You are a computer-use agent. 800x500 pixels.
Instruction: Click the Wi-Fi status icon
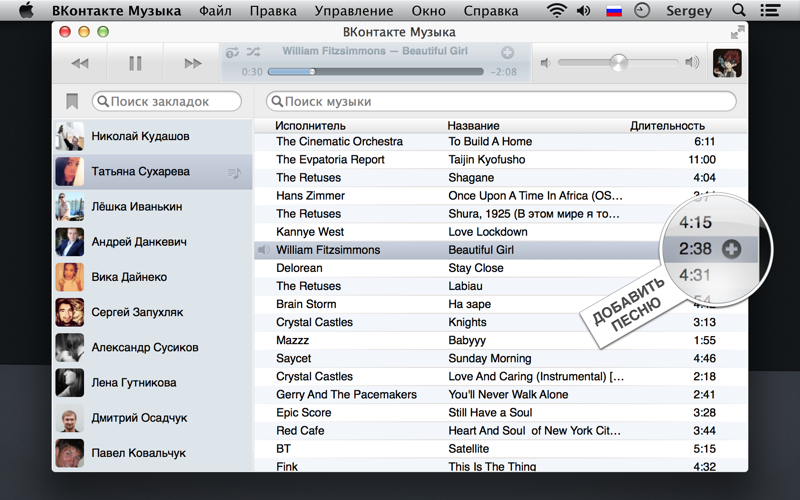tap(557, 10)
